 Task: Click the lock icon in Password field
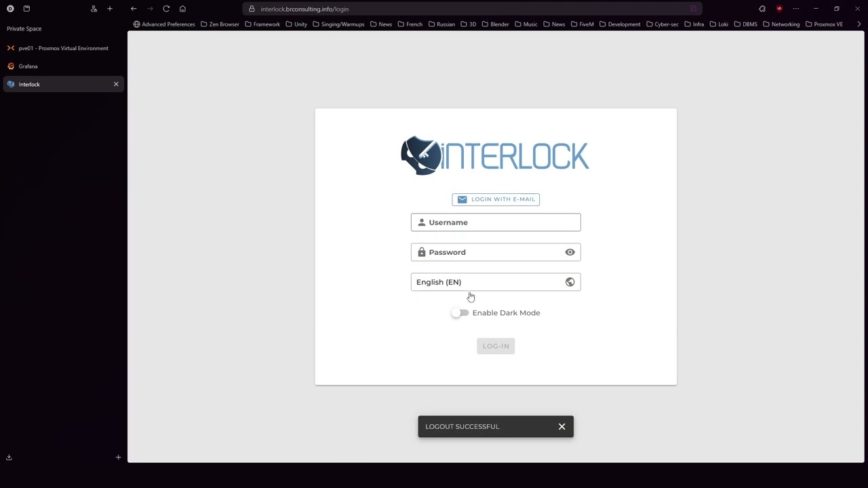click(x=422, y=252)
